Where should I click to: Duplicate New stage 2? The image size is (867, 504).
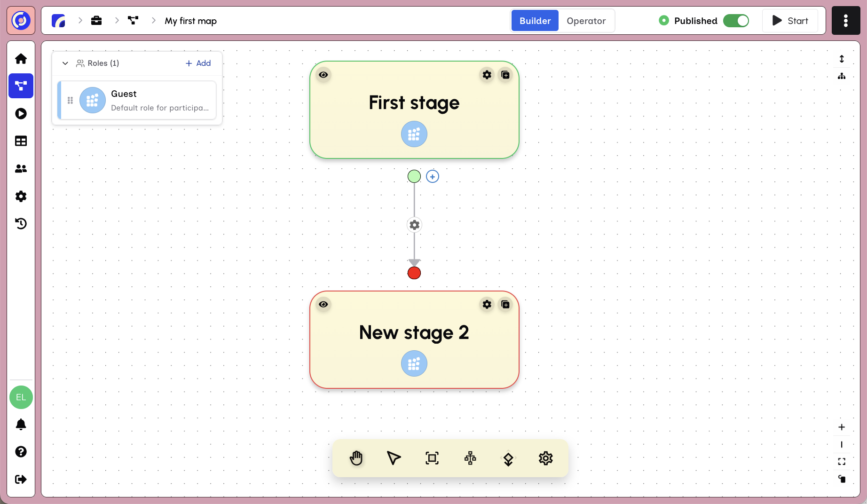pos(505,304)
